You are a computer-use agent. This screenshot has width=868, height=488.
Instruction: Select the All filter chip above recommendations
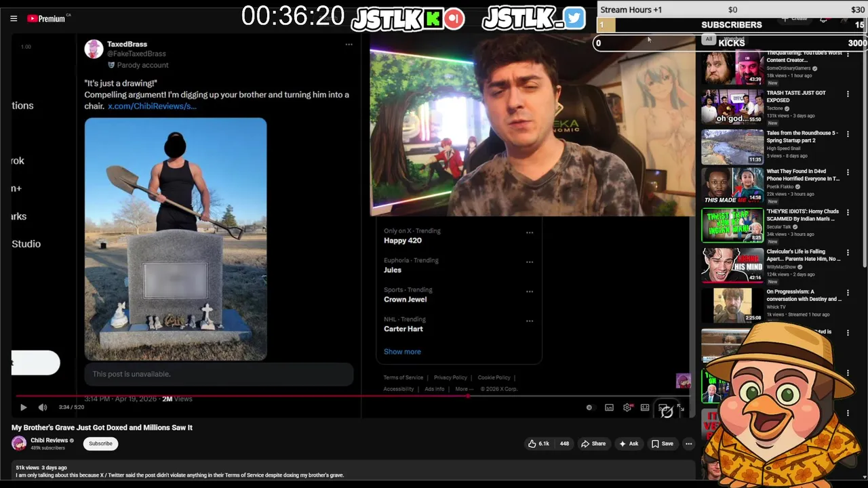point(709,39)
